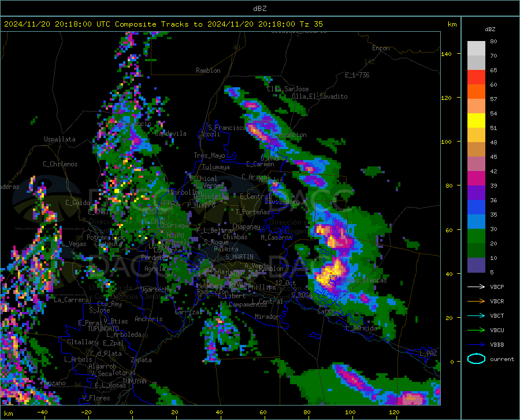This screenshot has width=520, height=420.
Task: Click the 140 km tick on vertical axis
Action: click(447, 54)
